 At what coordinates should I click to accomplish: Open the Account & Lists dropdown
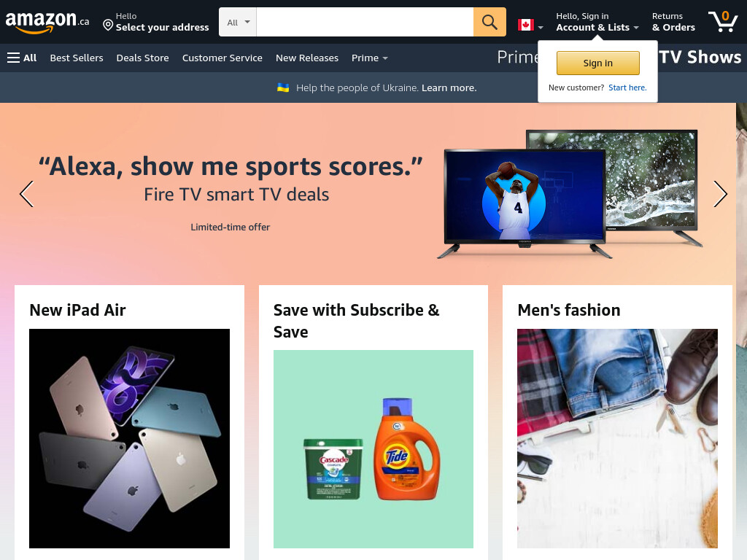[x=597, y=22]
